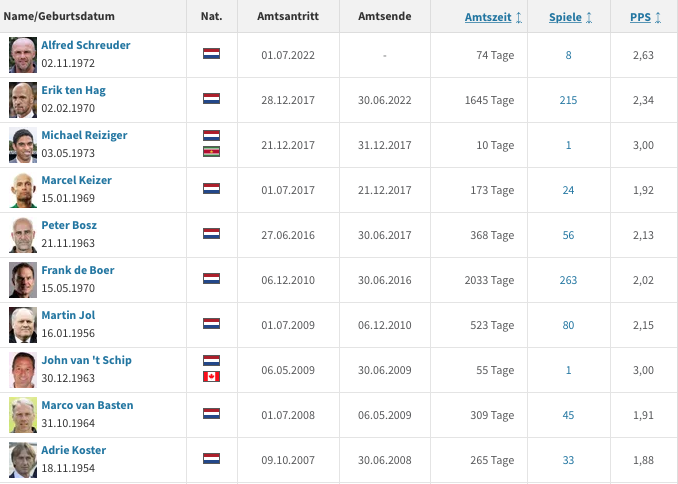Click the Suriname flag next to Michael Reiziger

click(x=211, y=151)
